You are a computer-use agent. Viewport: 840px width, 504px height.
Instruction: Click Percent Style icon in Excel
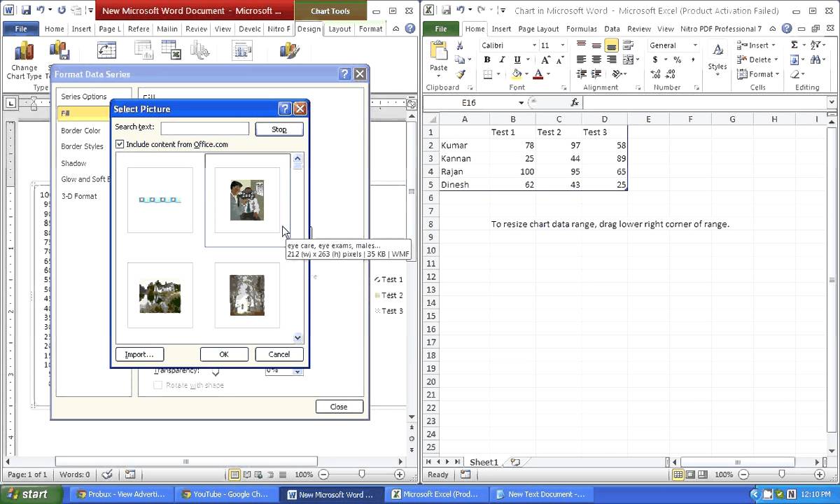[678, 59]
